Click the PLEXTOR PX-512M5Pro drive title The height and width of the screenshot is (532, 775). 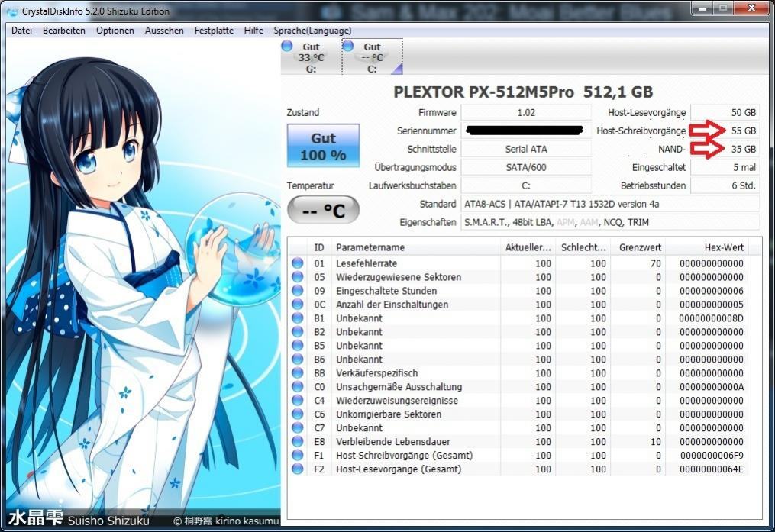click(x=523, y=92)
